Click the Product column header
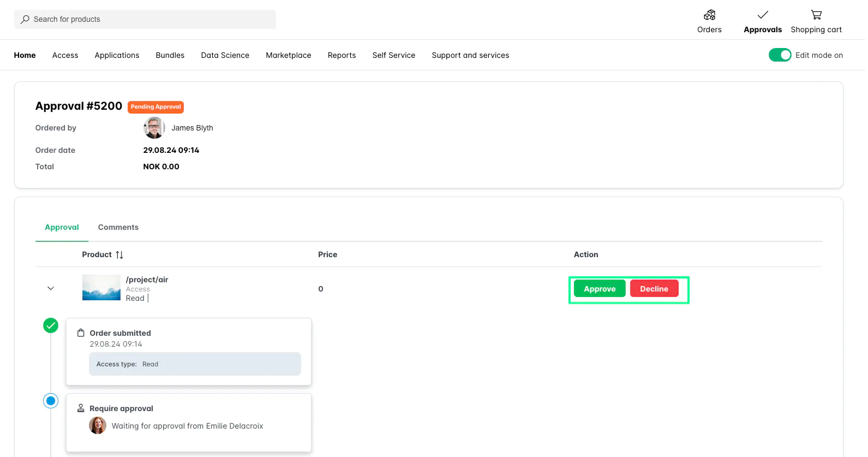The height and width of the screenshot is (457, 868). [97, 254]
